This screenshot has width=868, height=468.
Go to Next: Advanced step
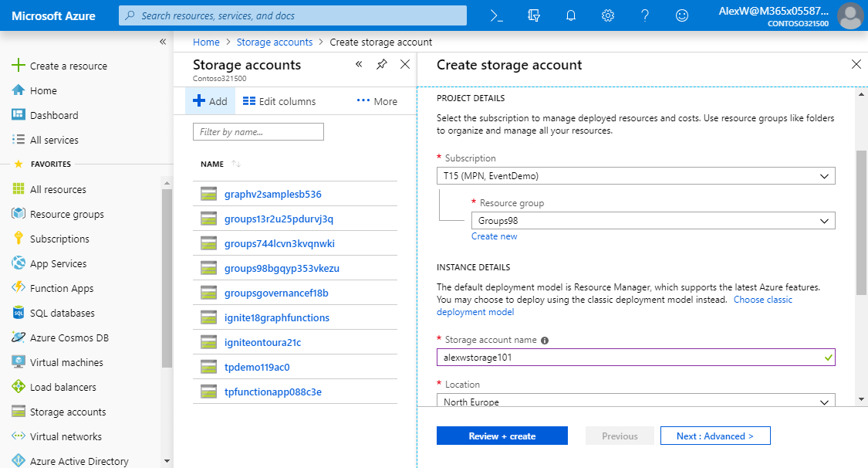(x=714, y=436)
